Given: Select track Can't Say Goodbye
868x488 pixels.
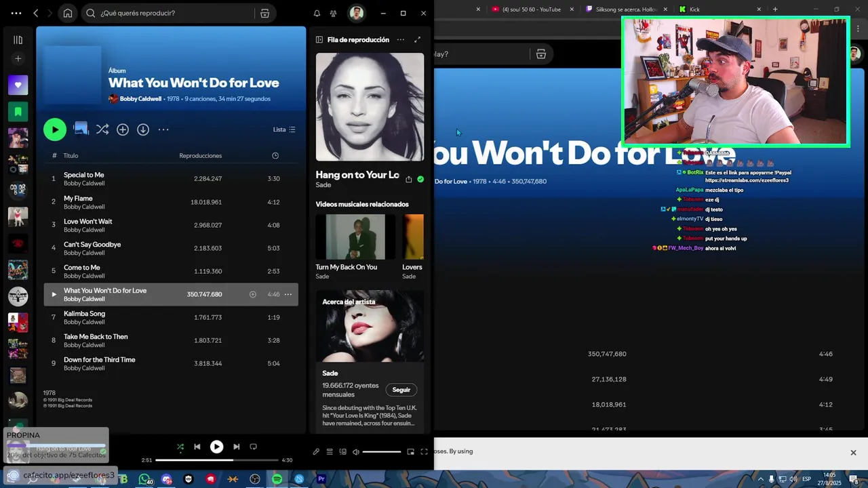Looking at the screenshot, I should tap(171, 248).
